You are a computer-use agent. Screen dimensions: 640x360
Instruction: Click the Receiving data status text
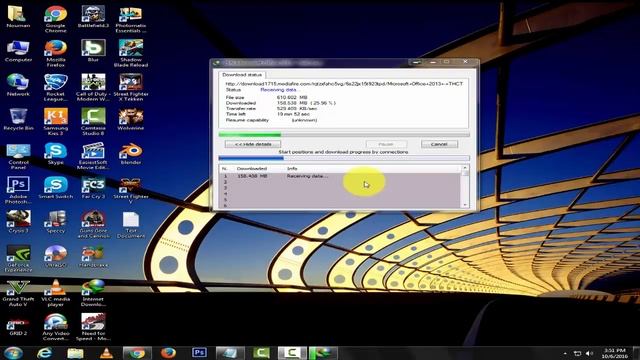pyautogui.click(x=280, y=89)
